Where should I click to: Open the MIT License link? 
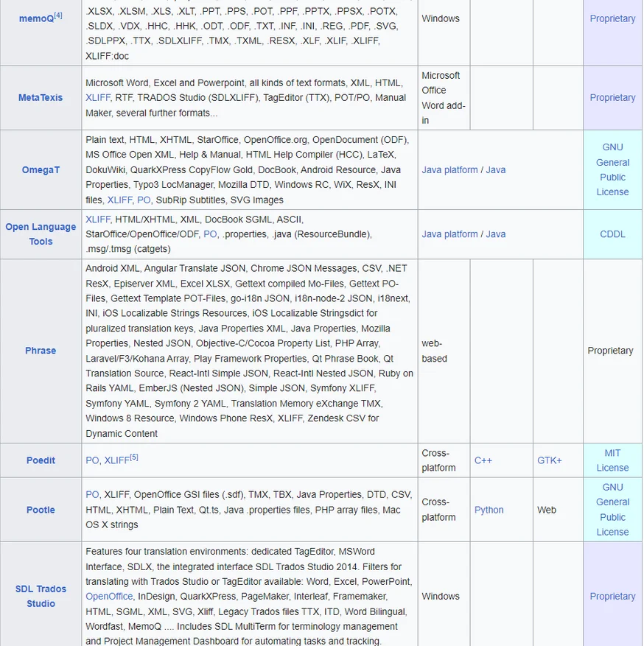612,460
